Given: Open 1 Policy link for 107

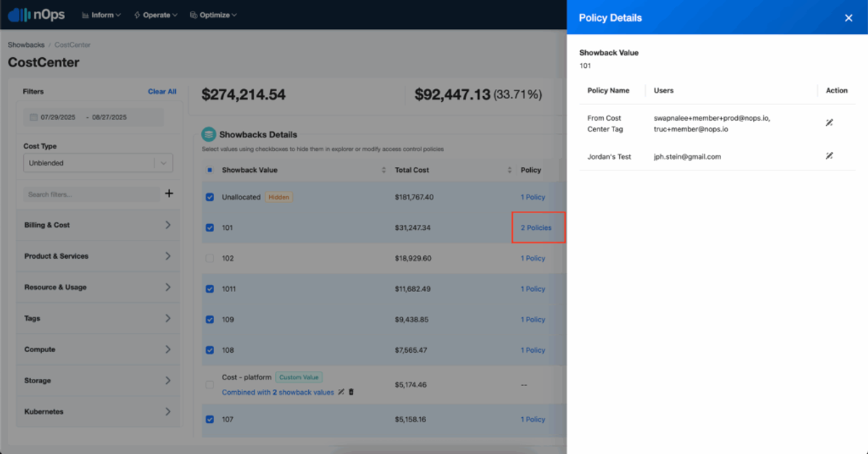Looking at the screenshot, I should [533, 419].
